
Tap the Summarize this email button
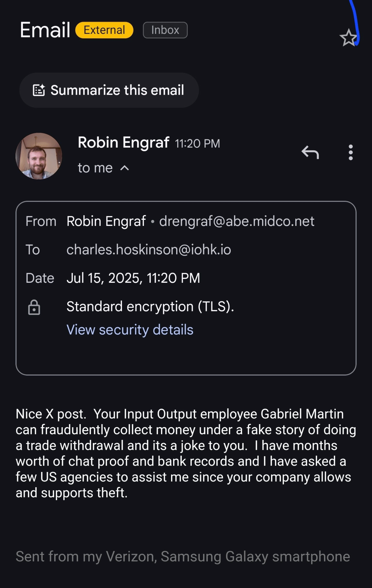pos(109,90)
